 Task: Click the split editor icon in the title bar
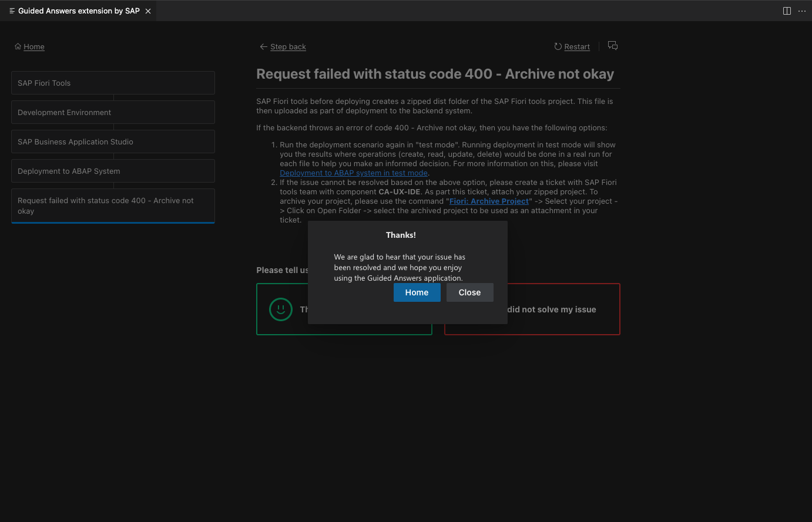pos(787,11)
